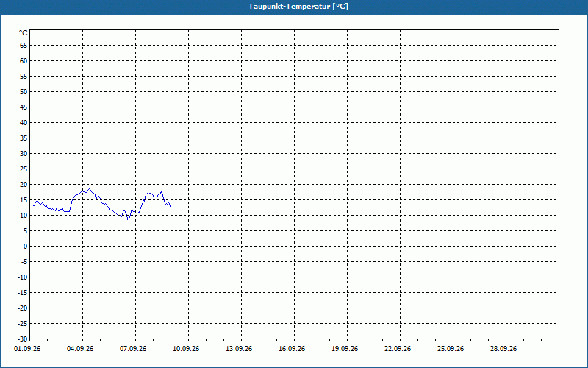Screen dimensions: 588x368
Task: Click the 28.09.26 date label
Action: [x=503, y=349]
